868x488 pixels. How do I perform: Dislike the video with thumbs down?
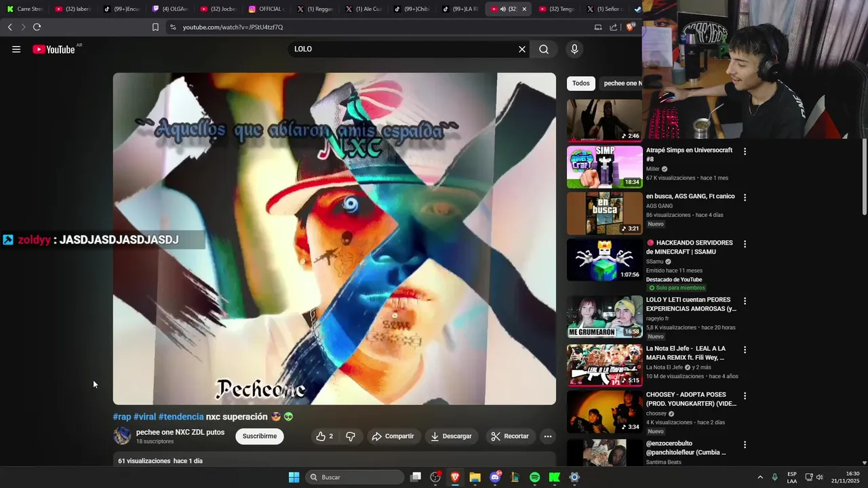point(351,436)
